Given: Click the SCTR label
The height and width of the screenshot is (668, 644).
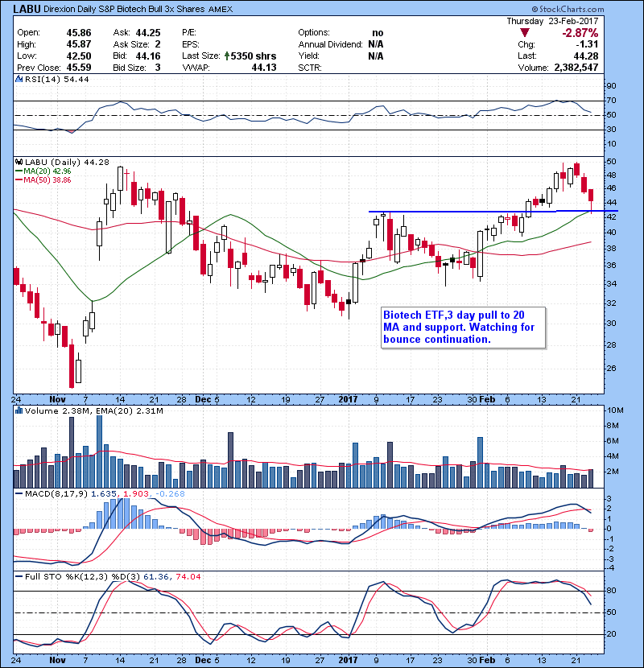Looking at the screenshot, I should pyautogui.click(x=310, y=68).
